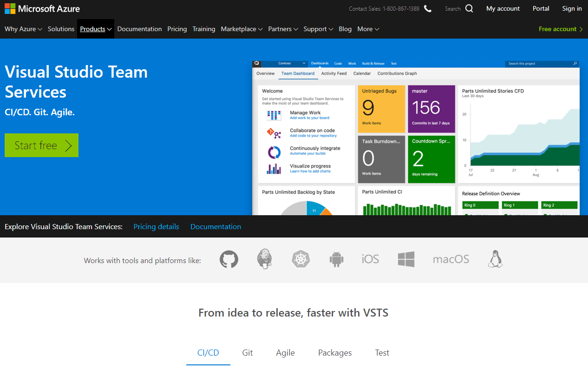Expand the Products dropdown
588x370 pixels.
coord(96,29)
